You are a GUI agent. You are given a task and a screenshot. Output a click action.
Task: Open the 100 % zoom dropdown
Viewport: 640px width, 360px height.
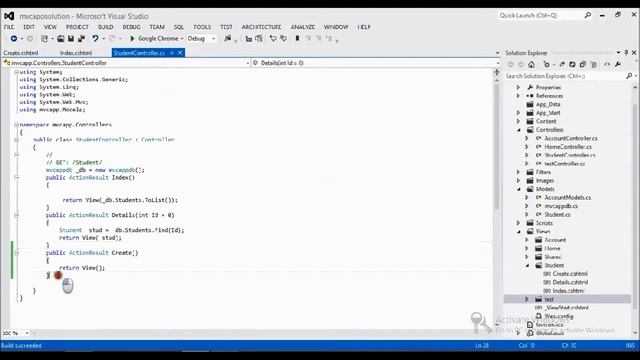27,333
